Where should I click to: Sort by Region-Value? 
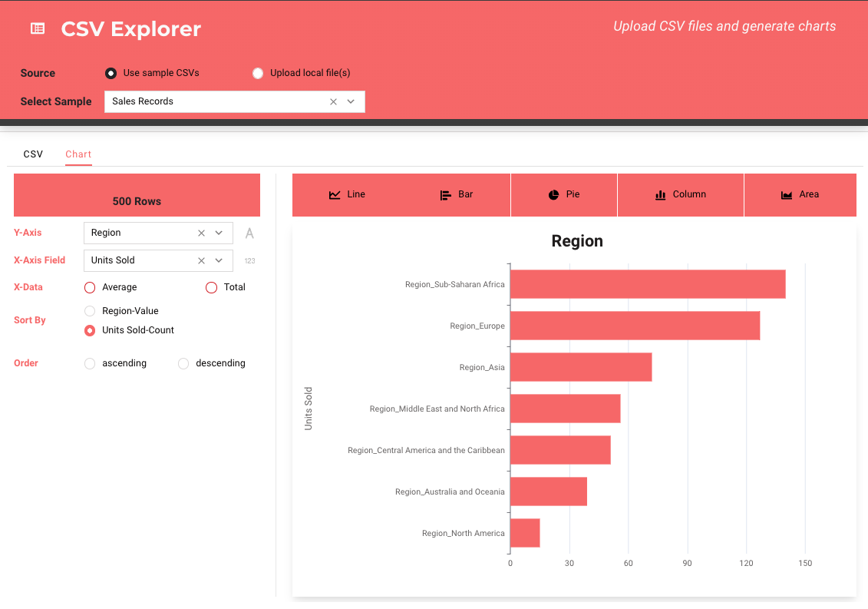[90, 311]
